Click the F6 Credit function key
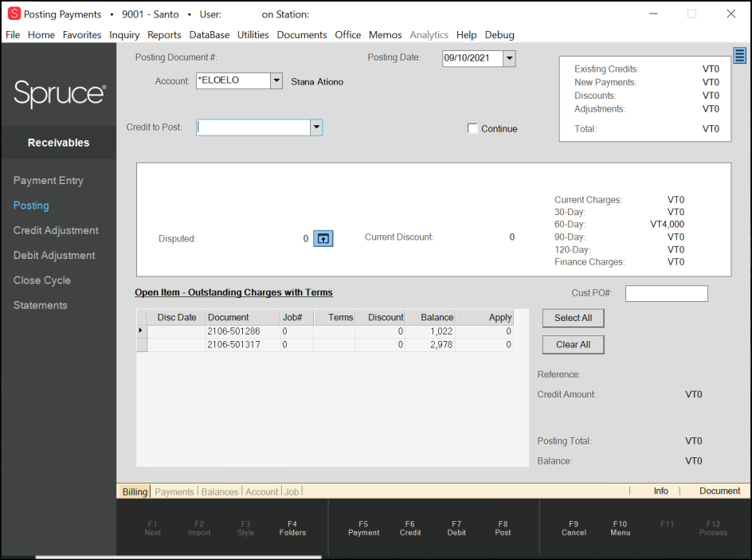The height and width of the screenshot is (560, 752). coord(410,528)
